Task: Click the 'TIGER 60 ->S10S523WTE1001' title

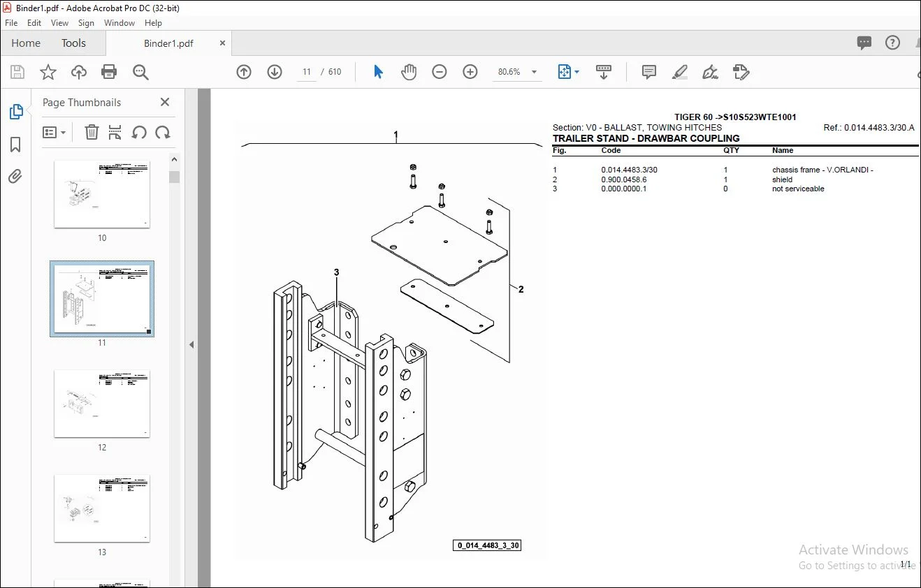Action: point(735,117)
